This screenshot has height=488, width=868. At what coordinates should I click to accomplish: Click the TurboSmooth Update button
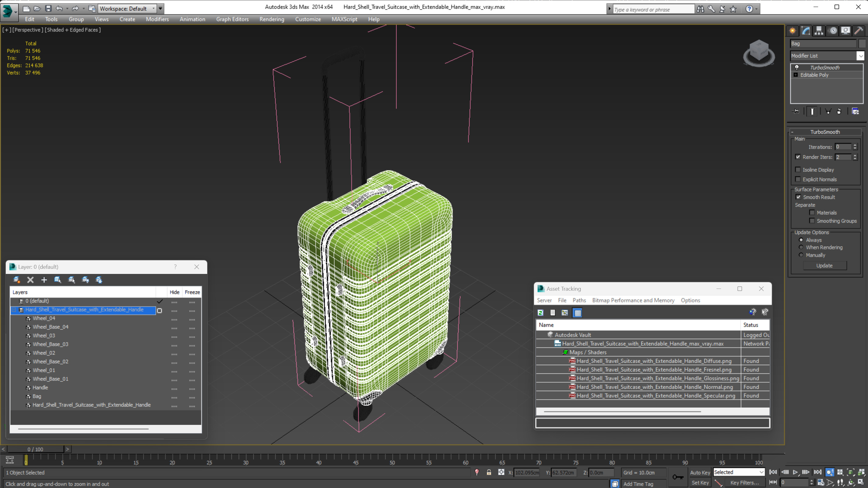point(824,266)
